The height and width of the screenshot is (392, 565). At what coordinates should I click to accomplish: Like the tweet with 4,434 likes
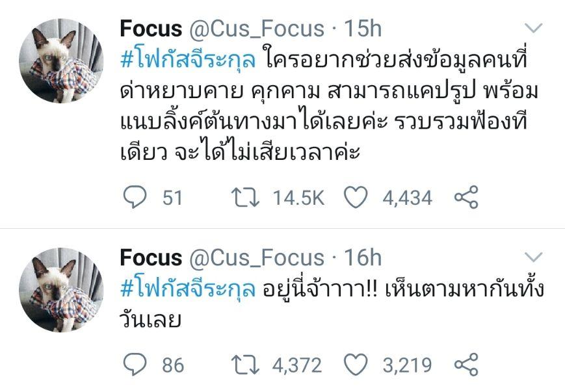click(x=355, y=197)
